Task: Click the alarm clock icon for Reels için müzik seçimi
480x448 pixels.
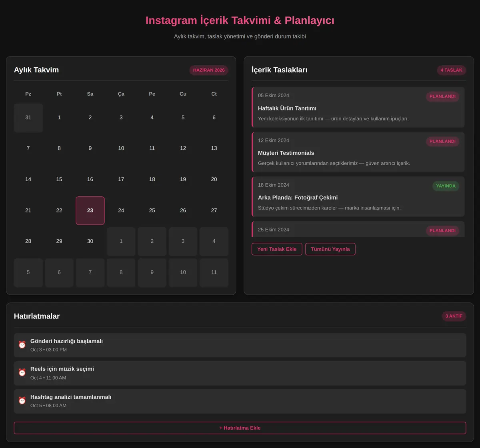Action: coord(22,373)
